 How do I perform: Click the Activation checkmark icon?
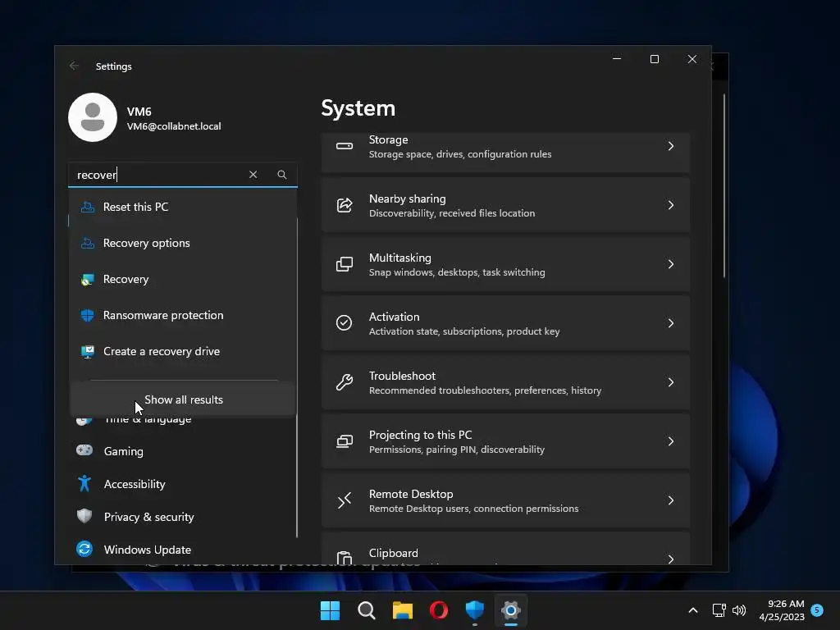point(344,323)
